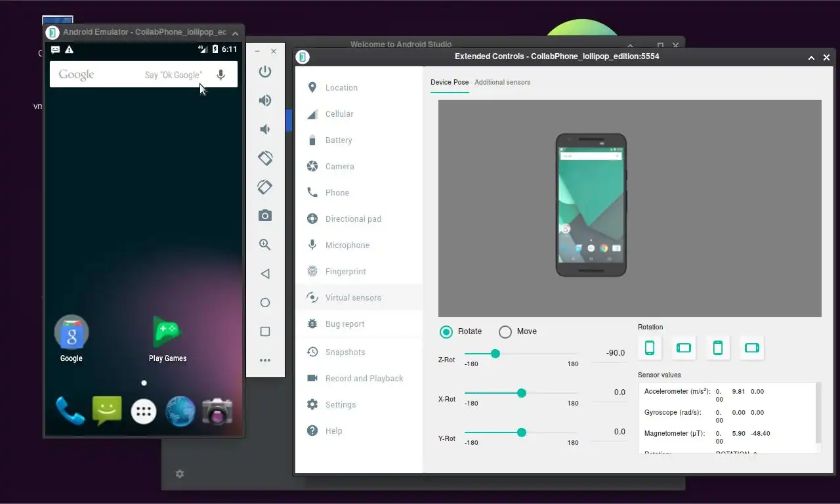The height and width of the screenshot is (504, 840).
Task: Open Record and Playback section
Action: coord(359,379)
